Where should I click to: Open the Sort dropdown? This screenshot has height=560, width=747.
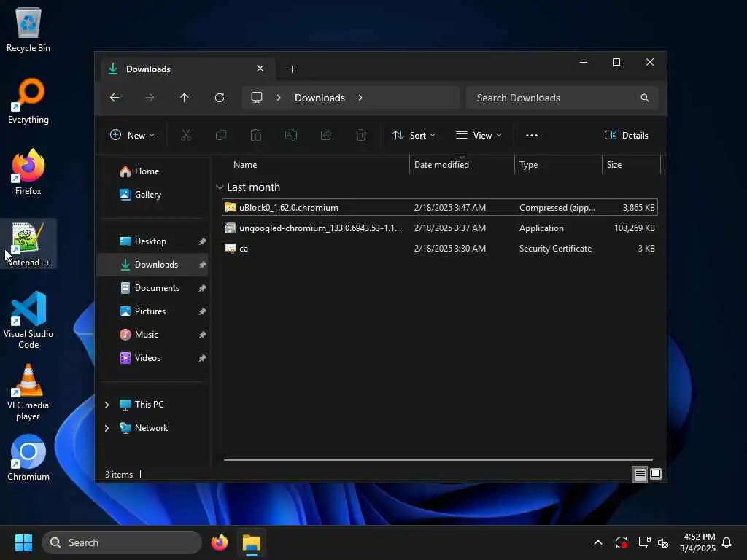click(414, 135)
